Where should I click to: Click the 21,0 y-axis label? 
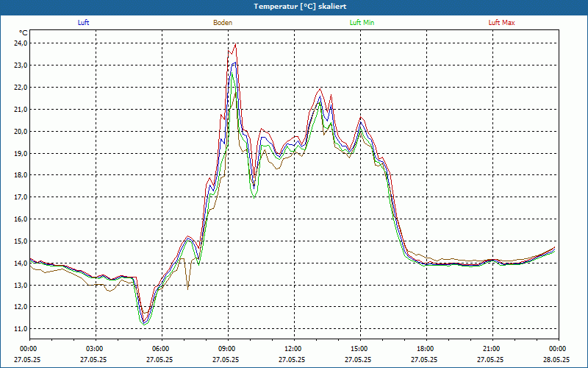tap(21, 109)
